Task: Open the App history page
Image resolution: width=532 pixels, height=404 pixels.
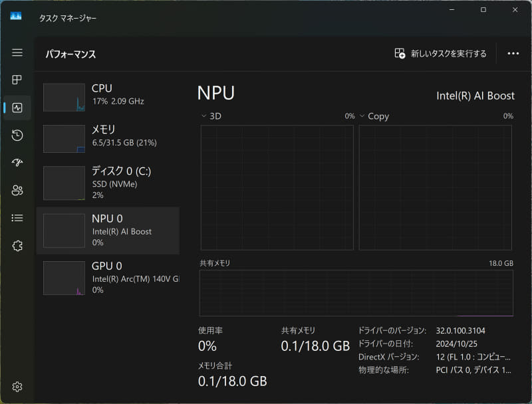Action: click(x=17, y=135)
